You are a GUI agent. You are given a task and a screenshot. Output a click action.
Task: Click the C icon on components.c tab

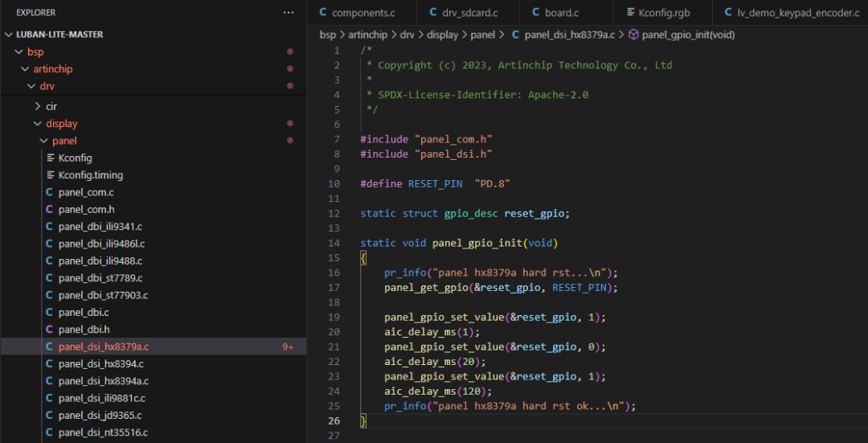[x=323, y=13]
